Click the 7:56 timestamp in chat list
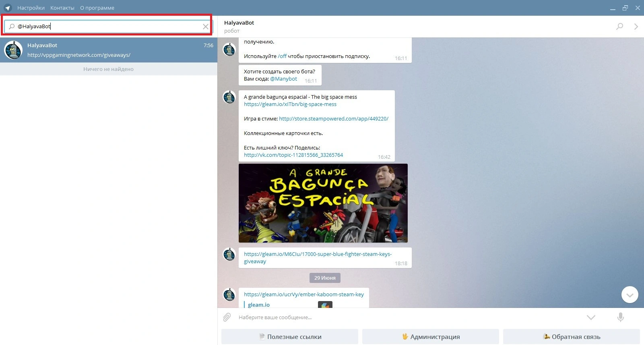Viewport: 644px width, 345px height. pos(208,46)
